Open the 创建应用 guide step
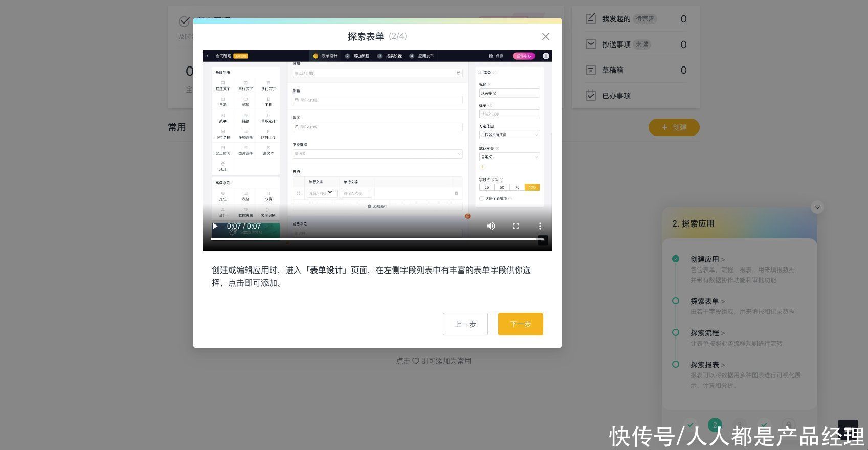 (707, 259)
